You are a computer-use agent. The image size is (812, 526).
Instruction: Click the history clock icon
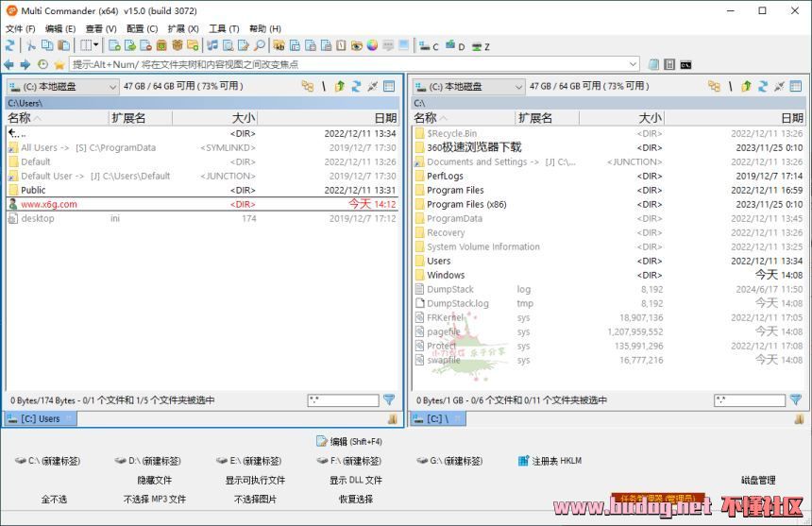click(42, 64)
